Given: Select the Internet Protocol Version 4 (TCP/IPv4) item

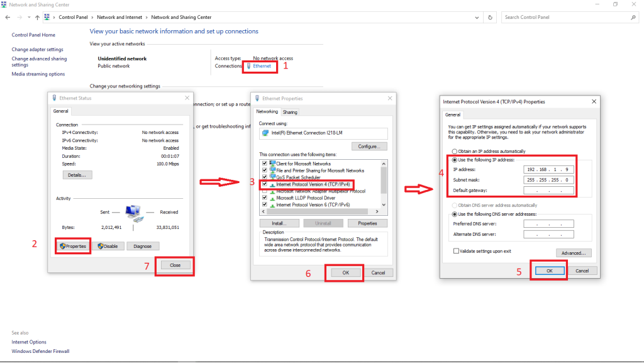Looking at the screenshot, I should [x=313, y=184].
